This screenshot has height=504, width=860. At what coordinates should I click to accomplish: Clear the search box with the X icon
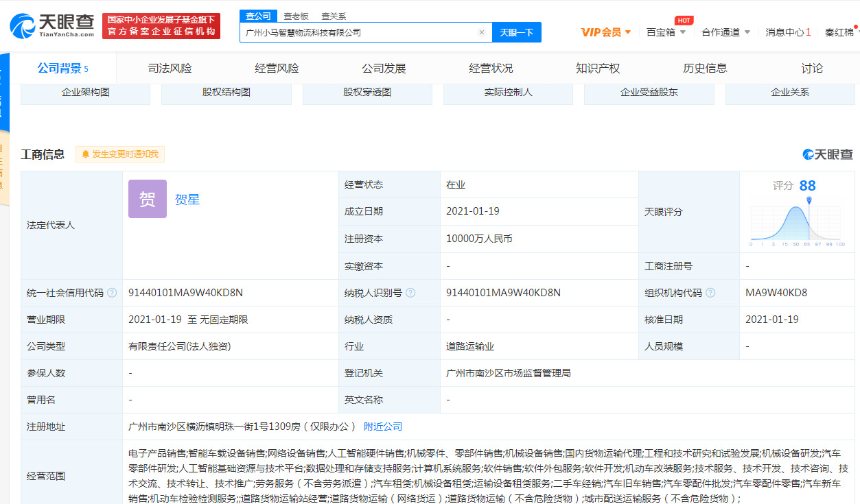pos(482,32)
